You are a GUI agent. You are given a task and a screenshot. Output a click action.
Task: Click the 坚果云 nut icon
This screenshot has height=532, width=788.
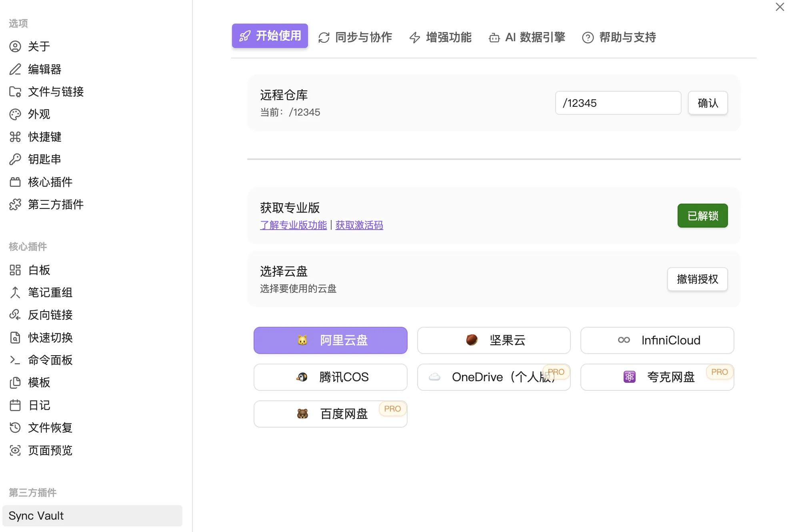click(x=472, y=340)
